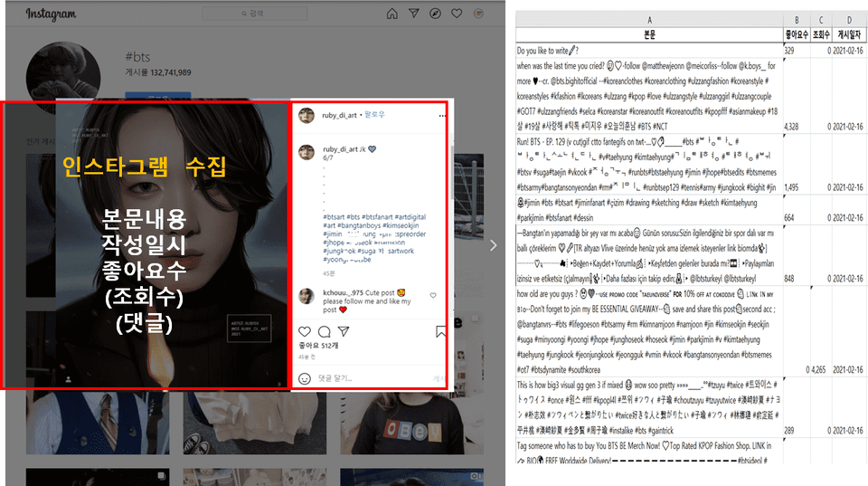Select likes cell with value 1,495
Viewport: 868px width, 486px height.
pos(797,164)
